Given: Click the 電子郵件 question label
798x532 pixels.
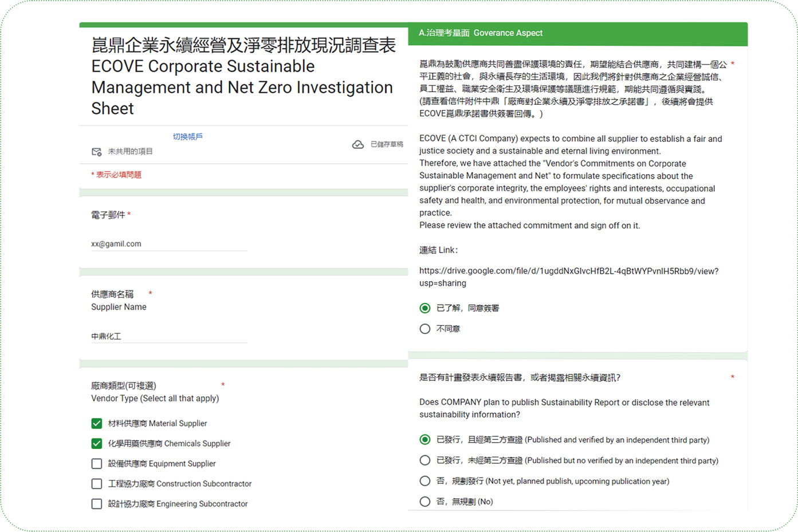Looking at the screenshot, I should (108, 215).
